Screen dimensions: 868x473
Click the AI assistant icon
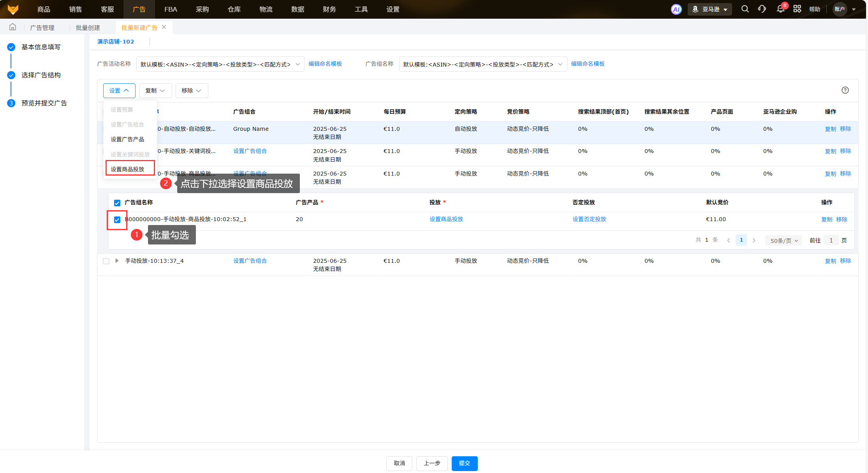click(x=676, y=9)
